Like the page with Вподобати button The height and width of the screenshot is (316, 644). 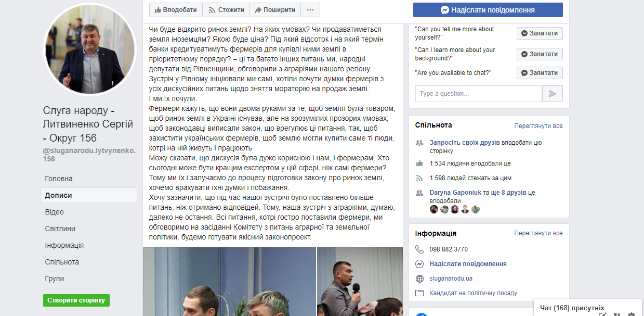(176, 10)
